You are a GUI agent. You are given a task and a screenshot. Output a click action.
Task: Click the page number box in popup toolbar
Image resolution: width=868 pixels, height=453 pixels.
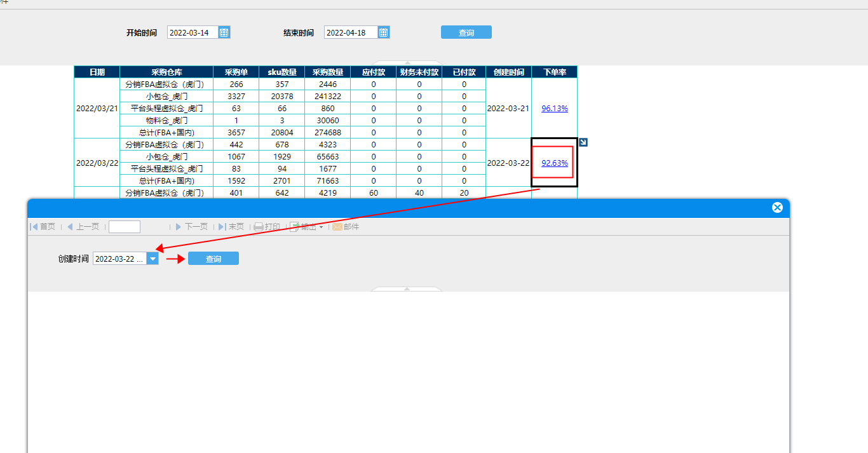point(125,227)
